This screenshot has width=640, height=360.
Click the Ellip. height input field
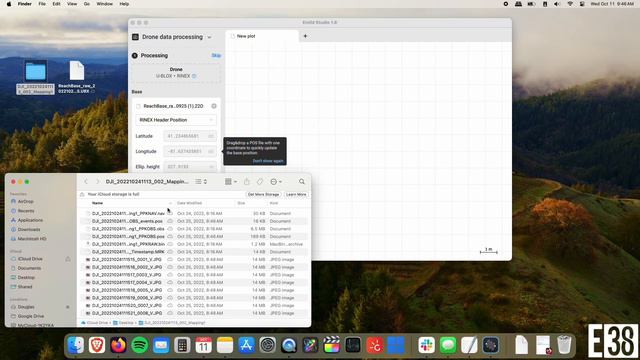click(190, 167)
